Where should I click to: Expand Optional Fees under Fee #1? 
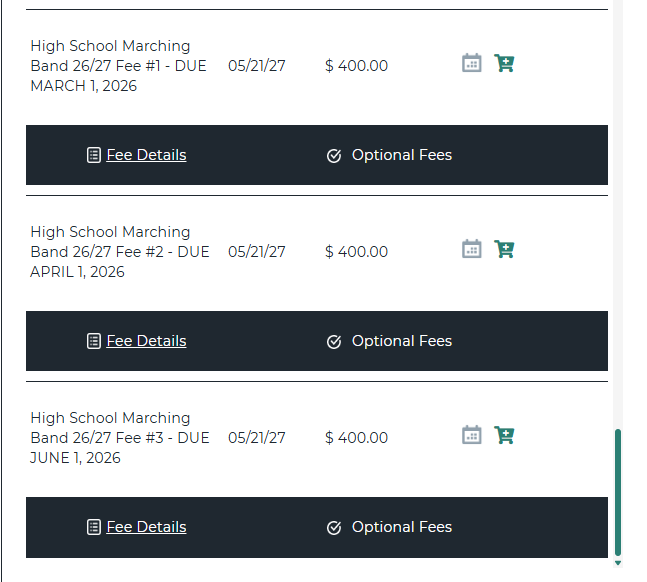point(401,155)
